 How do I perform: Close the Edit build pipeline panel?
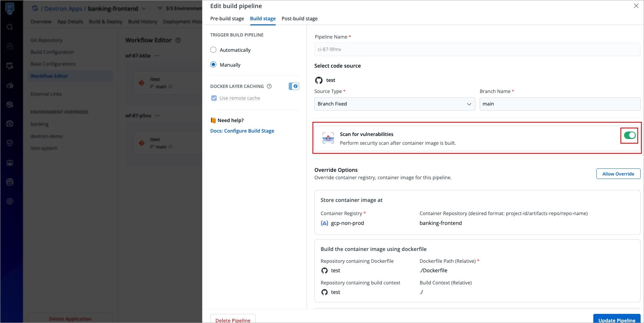(x=636, y=6)
